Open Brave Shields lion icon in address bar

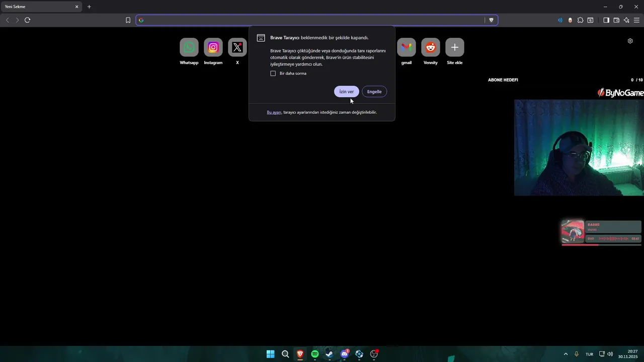(492, 20)
